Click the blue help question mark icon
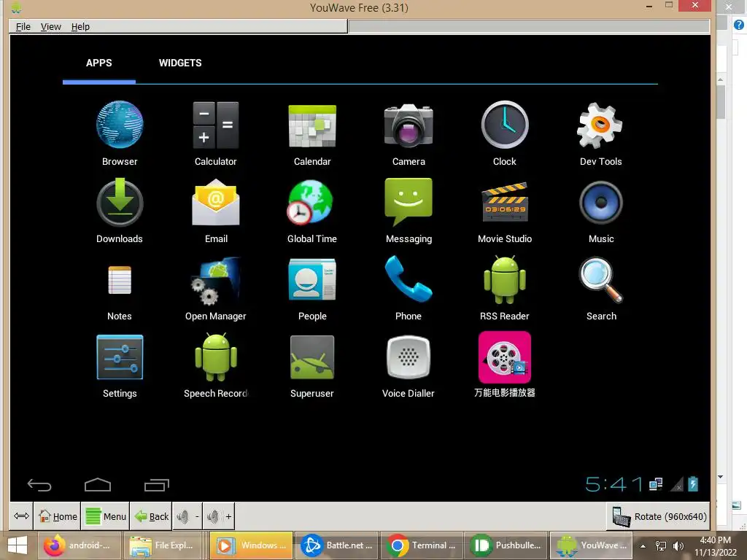The height and width of the screenshot is (560, 747). [739, 25]
